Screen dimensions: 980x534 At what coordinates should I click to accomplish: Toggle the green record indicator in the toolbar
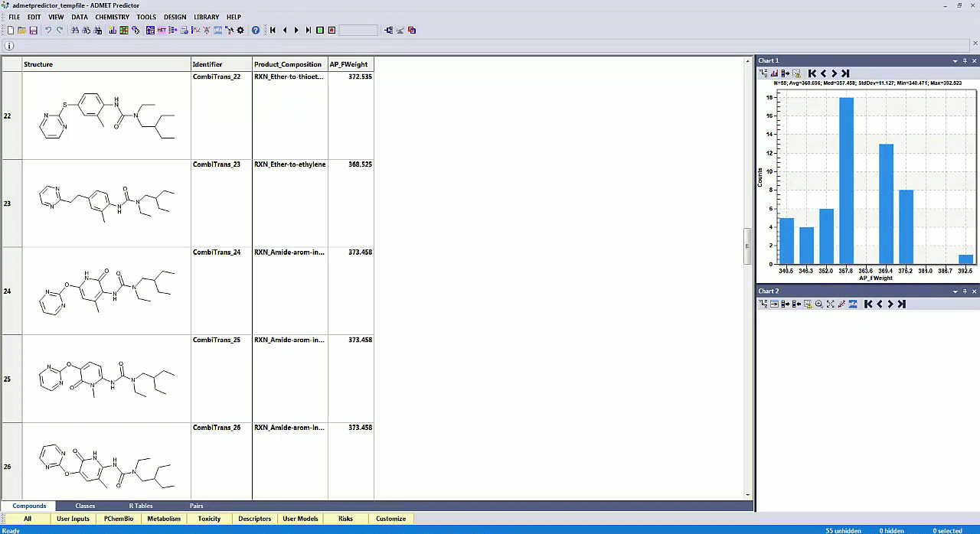pyautogui.click(x=319, y=30)
